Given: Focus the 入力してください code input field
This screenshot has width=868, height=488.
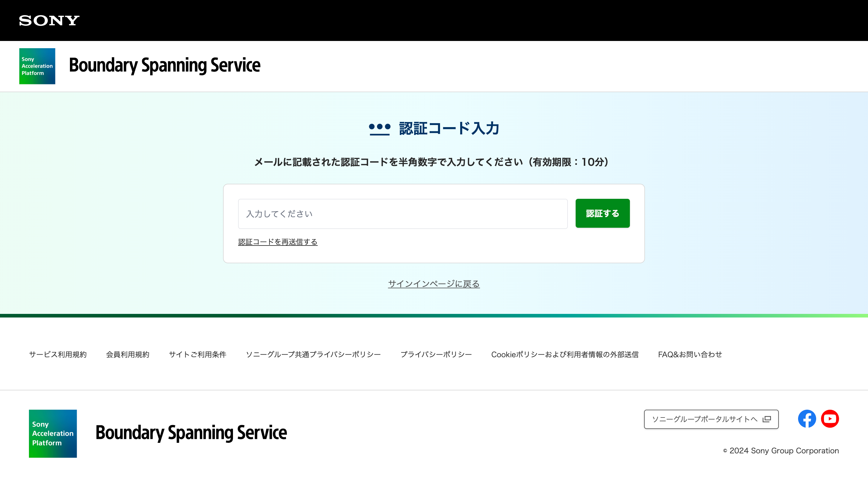Looking at the screenshot, I should click(403, 214).
